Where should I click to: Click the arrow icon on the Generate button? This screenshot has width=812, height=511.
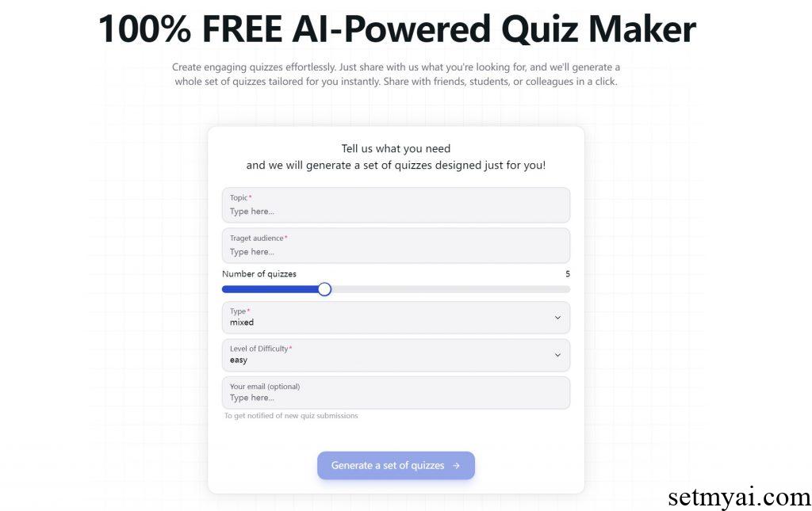pos(456,465)
